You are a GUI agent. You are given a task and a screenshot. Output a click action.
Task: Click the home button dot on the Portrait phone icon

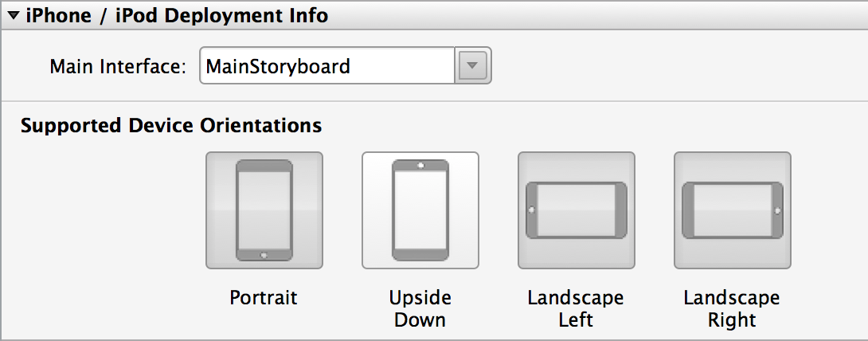pos(264,256)
